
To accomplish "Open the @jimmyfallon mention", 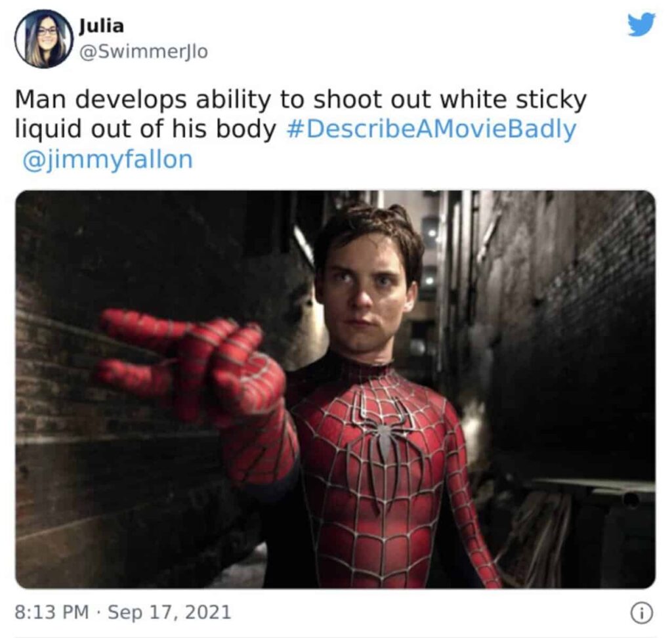I will coord(108,159).
